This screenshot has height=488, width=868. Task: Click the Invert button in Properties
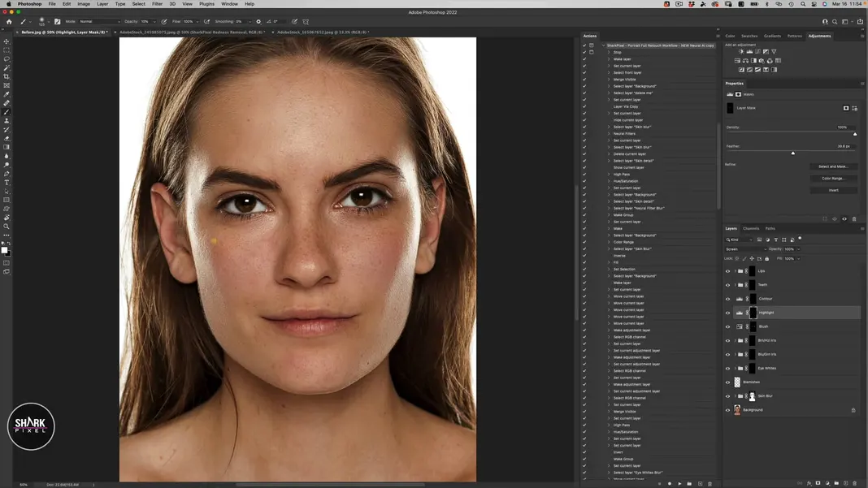(x=833, y=190)
